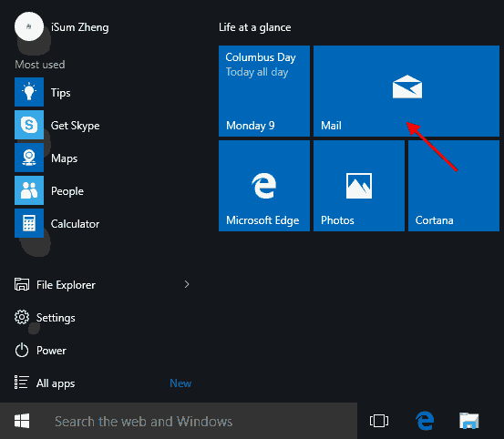The image size is (504, 439).
Task: Open the Mail tile envelope icon
Action: [406, 87]
